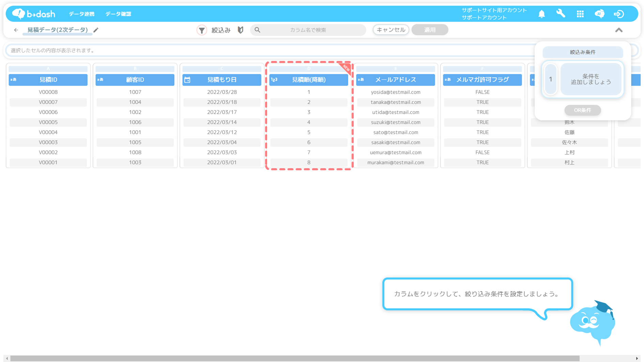The width and height of the screenshot is (644, 362).
Task: Click the logout arrow icon
Action: tap(618, 14)
